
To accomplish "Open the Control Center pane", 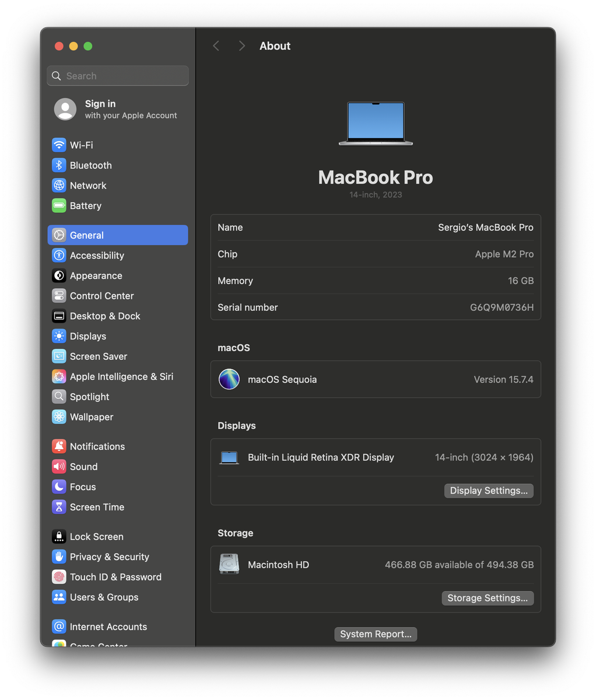I will click(101, 296).
